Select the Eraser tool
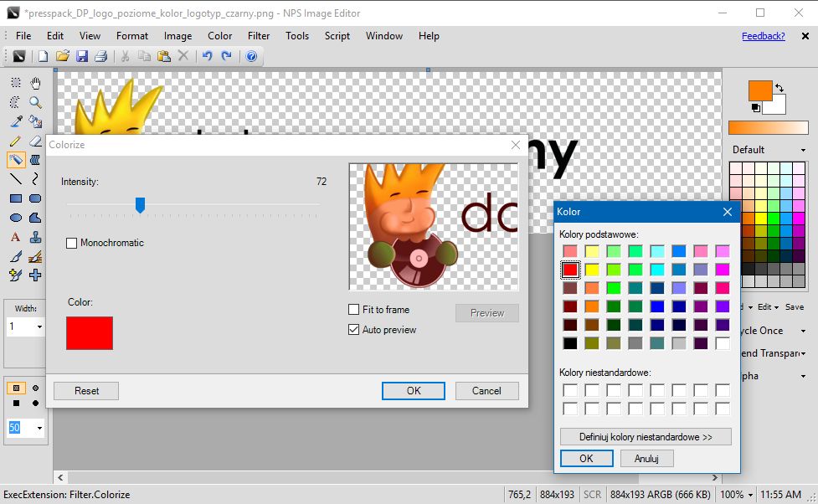Screen dimensions: 818x504 tap(35, 141)
